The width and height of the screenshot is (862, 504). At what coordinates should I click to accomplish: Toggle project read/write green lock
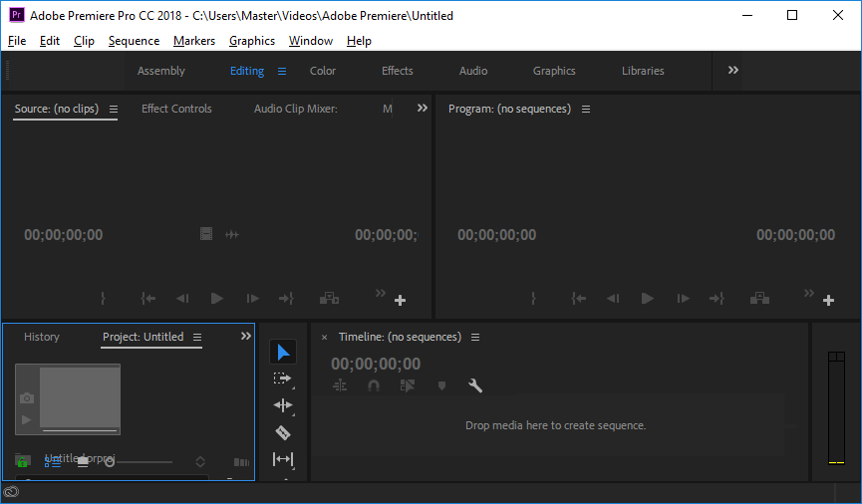click(x=22, y=461)
